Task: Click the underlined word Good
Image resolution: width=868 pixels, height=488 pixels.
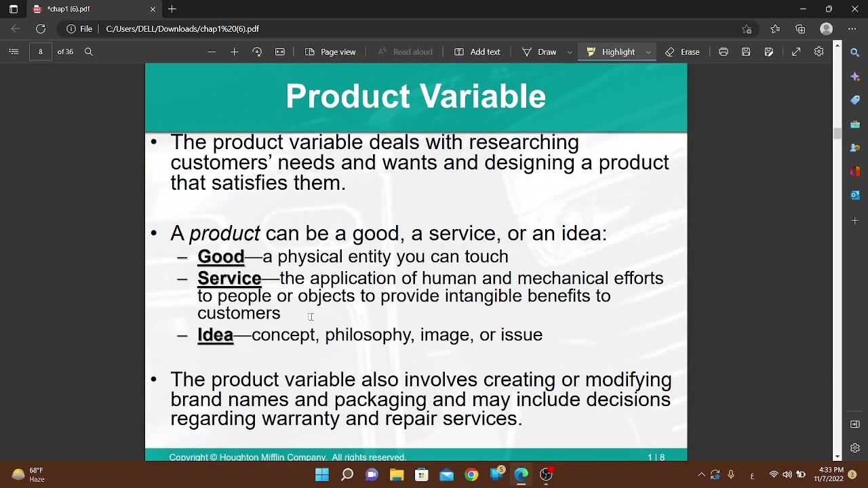Action: click(x=220, y=257)
